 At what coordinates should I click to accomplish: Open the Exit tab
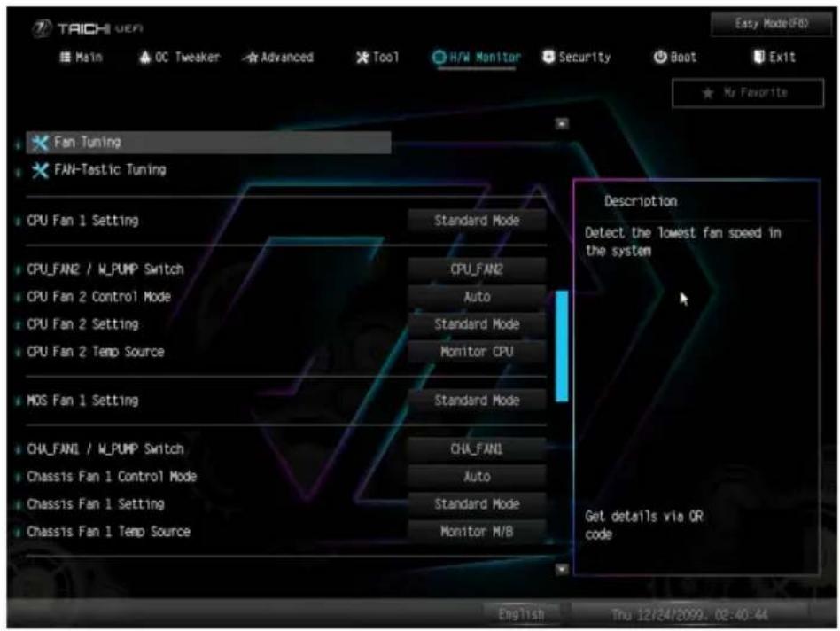click(774, 58)
